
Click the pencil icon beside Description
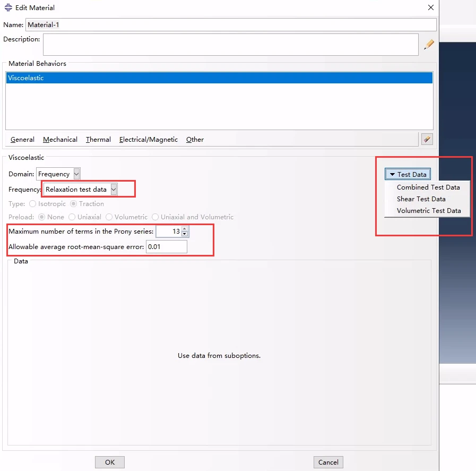tap(429, 44)
